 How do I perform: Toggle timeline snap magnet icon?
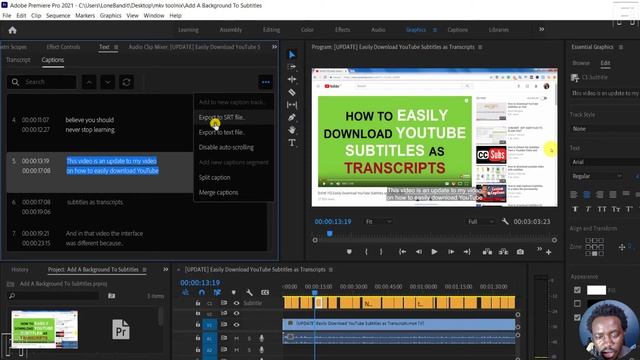[x=201, y=292]
